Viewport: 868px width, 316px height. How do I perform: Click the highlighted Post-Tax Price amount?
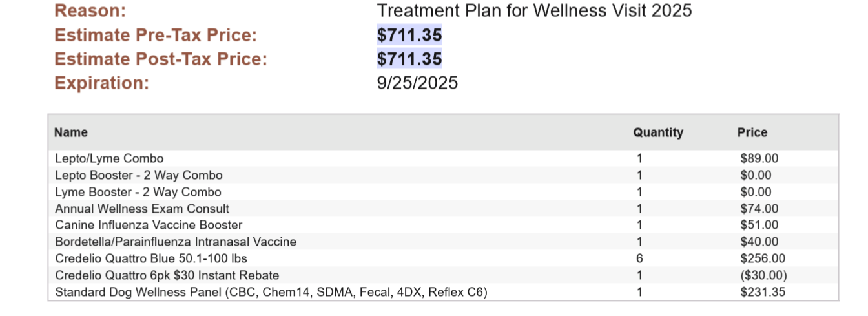409,59
